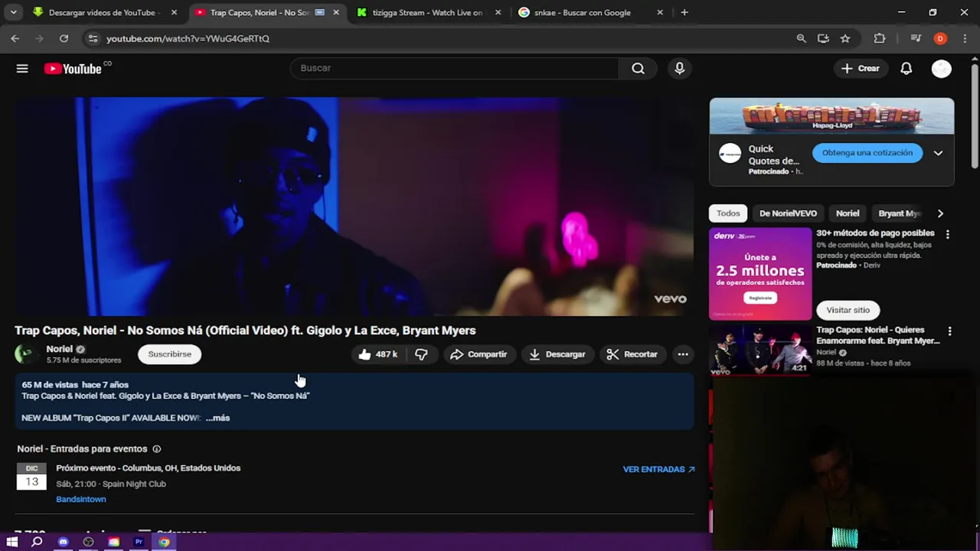
Task: Open the tab search dropdown arrow
Action: [13, 12]
